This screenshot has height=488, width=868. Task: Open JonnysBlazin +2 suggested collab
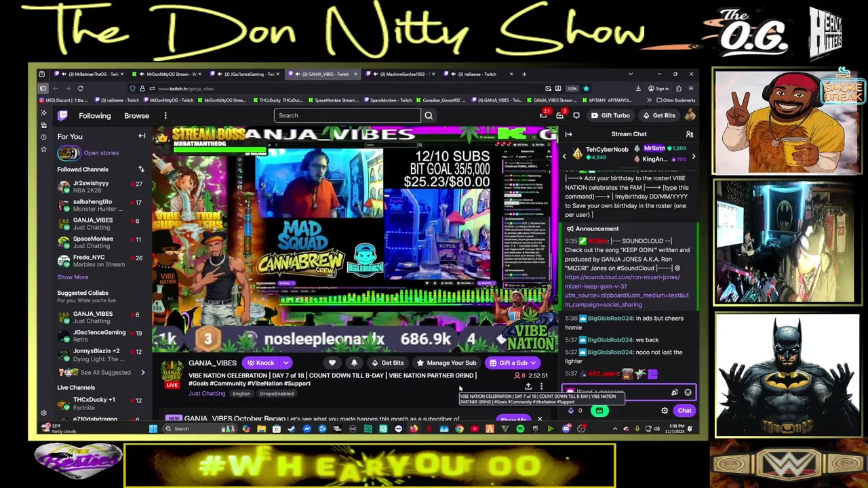(x=102, y=354)
